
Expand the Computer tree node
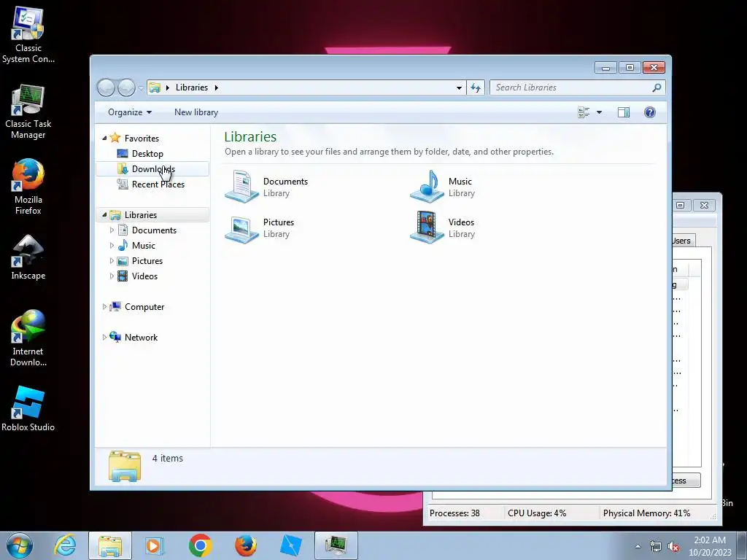(x=104, y=307)
